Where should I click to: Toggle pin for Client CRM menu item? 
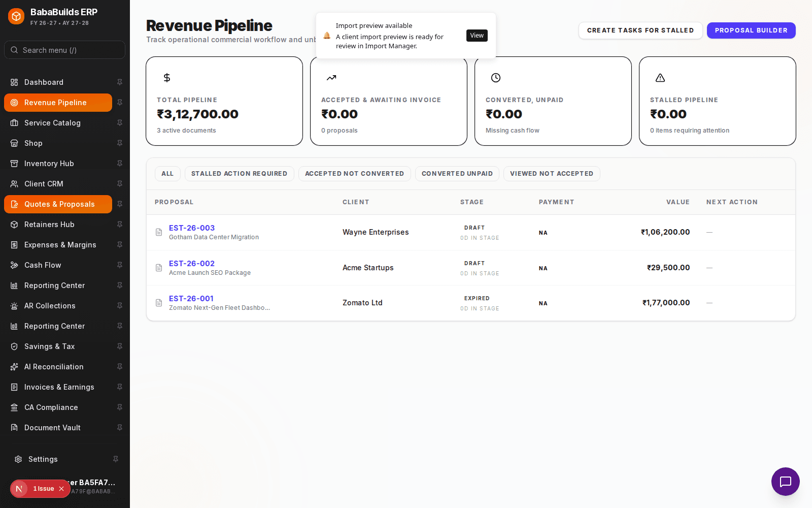pyautogui.click(x=120, y=184)
